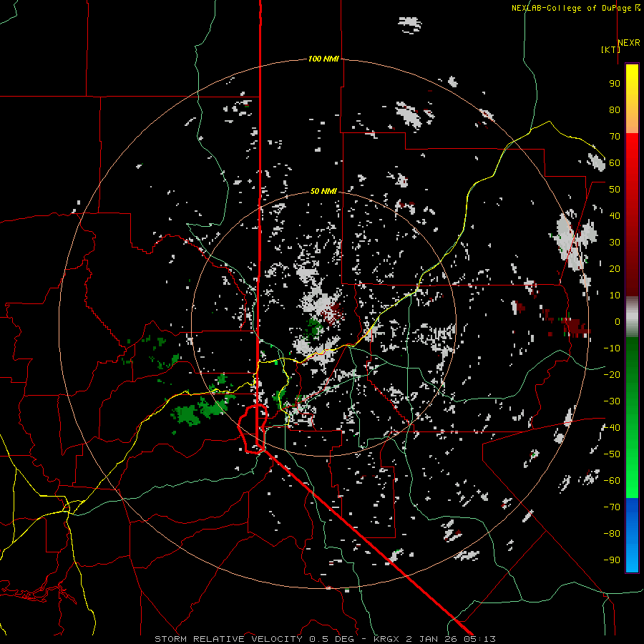Click the 60 value on velocity scale
This screenshot has width=644, height=644.
click(x=615, y=162)
